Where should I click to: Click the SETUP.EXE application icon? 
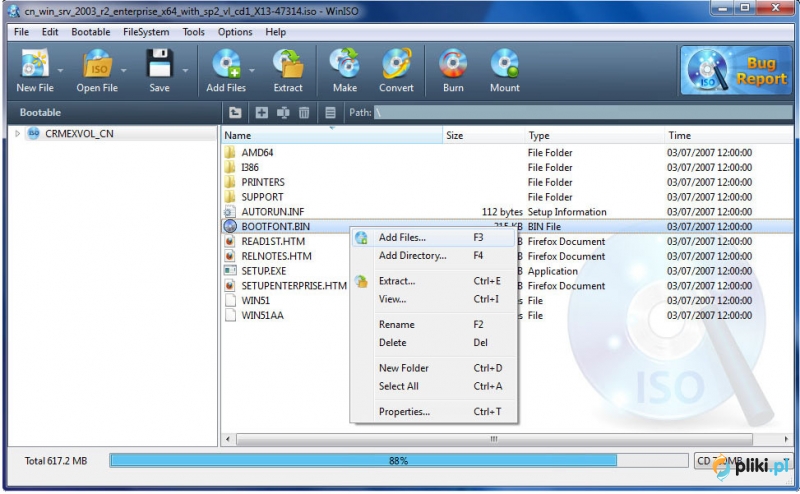[230, 270]
